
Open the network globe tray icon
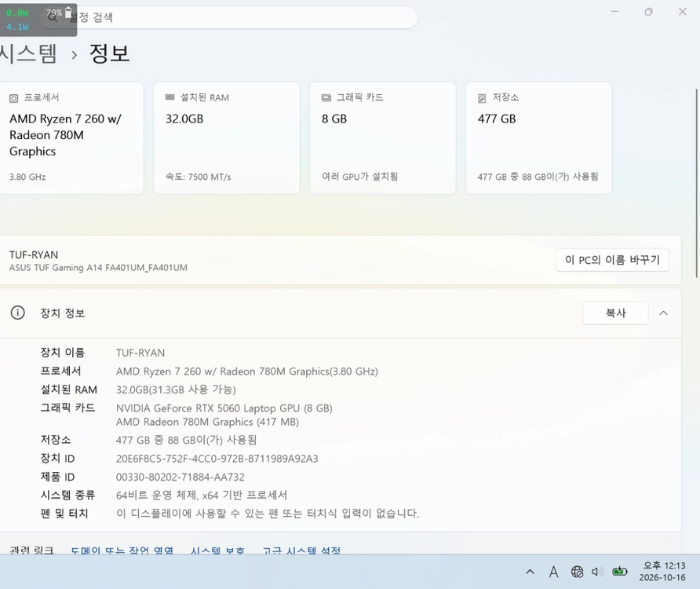click(577, 572)
